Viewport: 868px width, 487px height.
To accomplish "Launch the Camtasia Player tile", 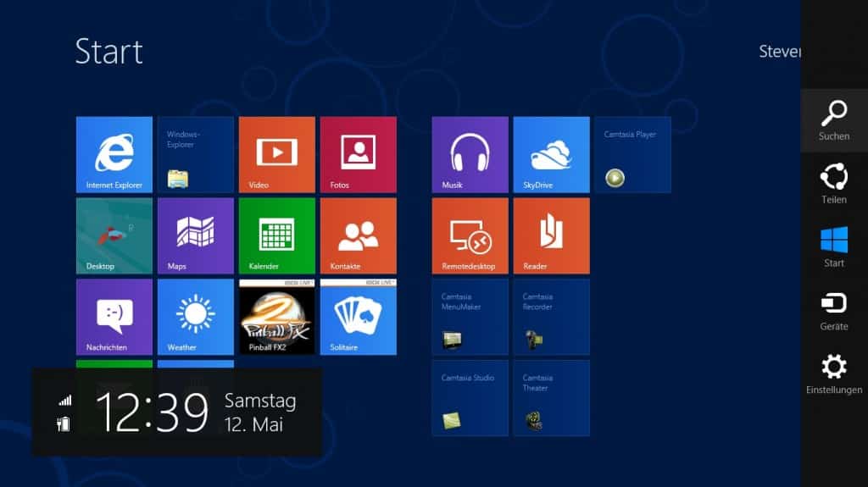I will point(632,154).
